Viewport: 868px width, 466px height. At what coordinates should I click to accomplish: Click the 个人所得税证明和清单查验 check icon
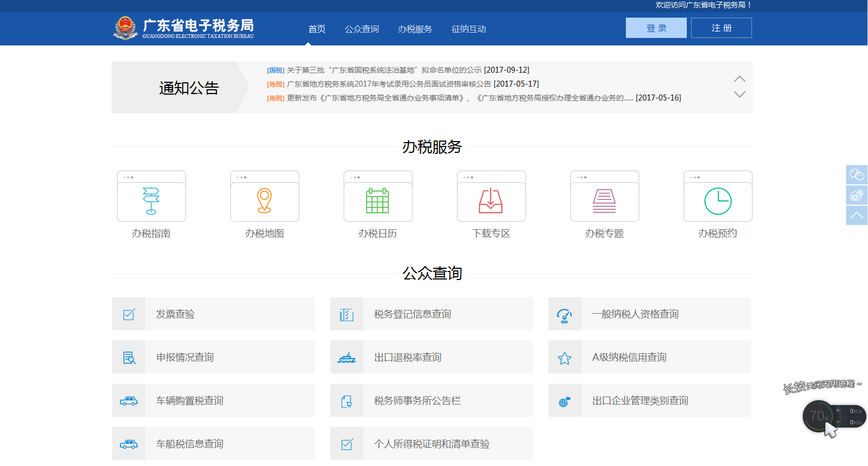(347, 444)
